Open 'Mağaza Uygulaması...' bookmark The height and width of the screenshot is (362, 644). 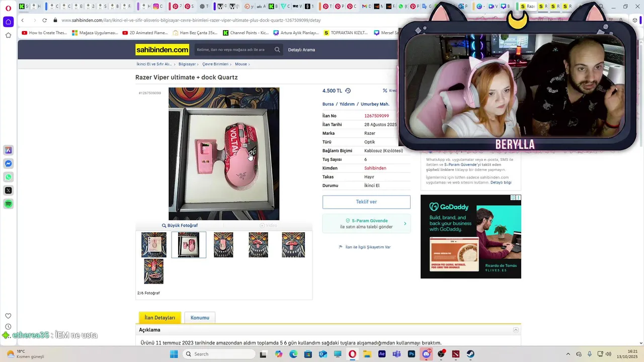[x=95, y=33]
